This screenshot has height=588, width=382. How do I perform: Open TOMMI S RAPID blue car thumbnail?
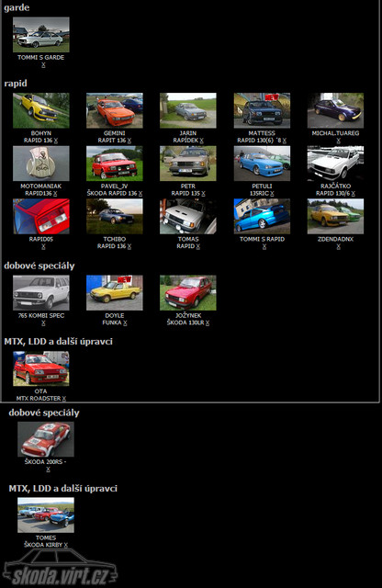262,217
